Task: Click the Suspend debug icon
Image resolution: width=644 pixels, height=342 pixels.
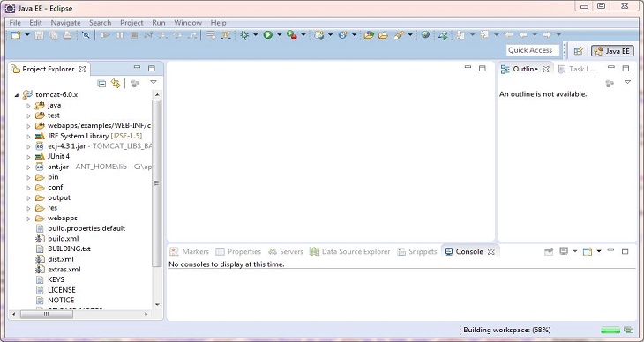Action: point(119,35)
